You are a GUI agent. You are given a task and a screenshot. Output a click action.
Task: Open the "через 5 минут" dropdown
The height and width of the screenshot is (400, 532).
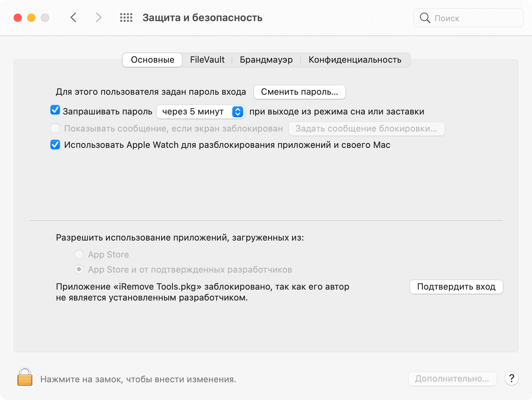pyautogui.click(x=200, y=112)
